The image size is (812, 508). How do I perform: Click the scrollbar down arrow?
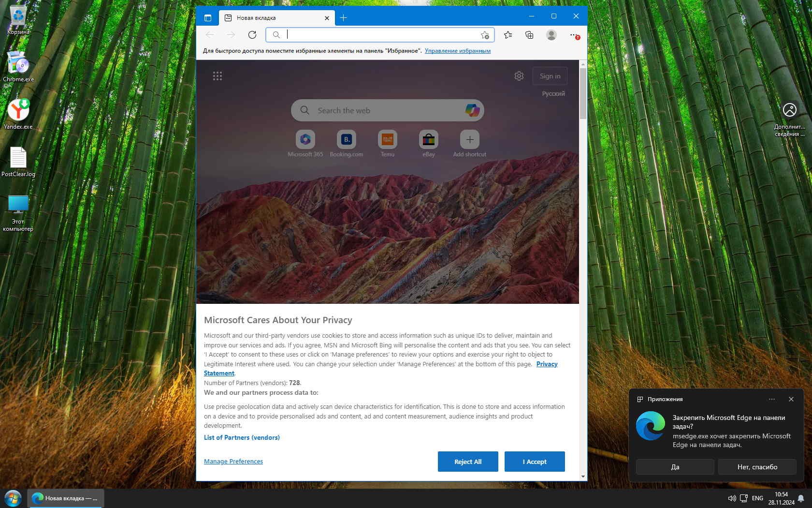tap(583, 477)
